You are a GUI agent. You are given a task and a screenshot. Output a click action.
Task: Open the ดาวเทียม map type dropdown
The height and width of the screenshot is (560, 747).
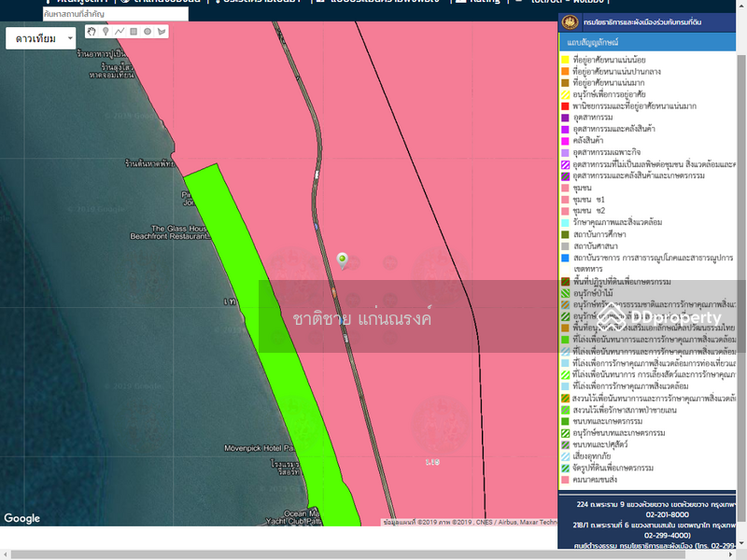point(41,38)
